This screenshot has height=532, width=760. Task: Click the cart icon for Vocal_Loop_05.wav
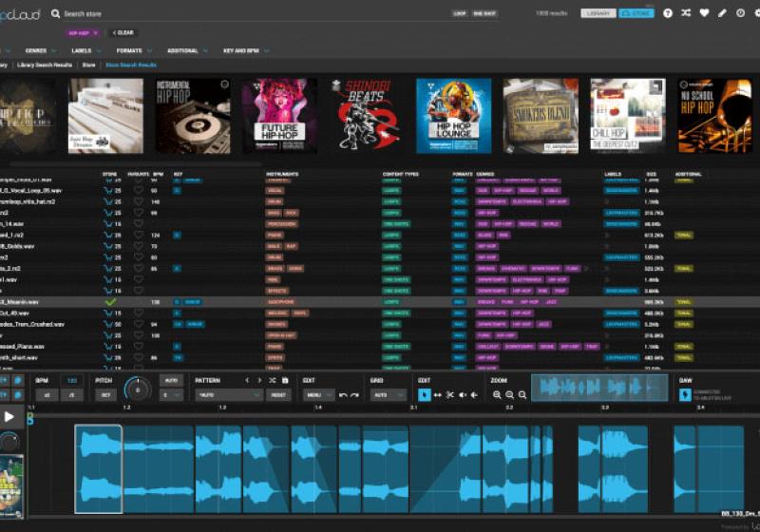107,190
